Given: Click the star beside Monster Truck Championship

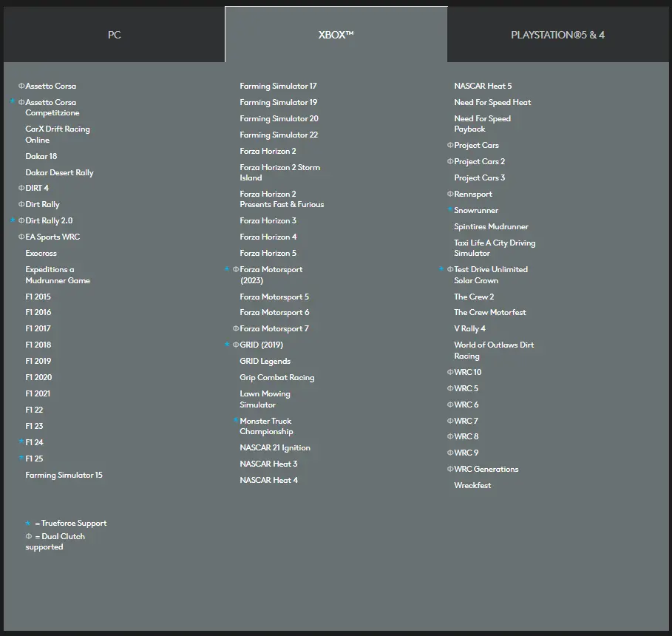Looking at the screenshot, I should point(236,421).
